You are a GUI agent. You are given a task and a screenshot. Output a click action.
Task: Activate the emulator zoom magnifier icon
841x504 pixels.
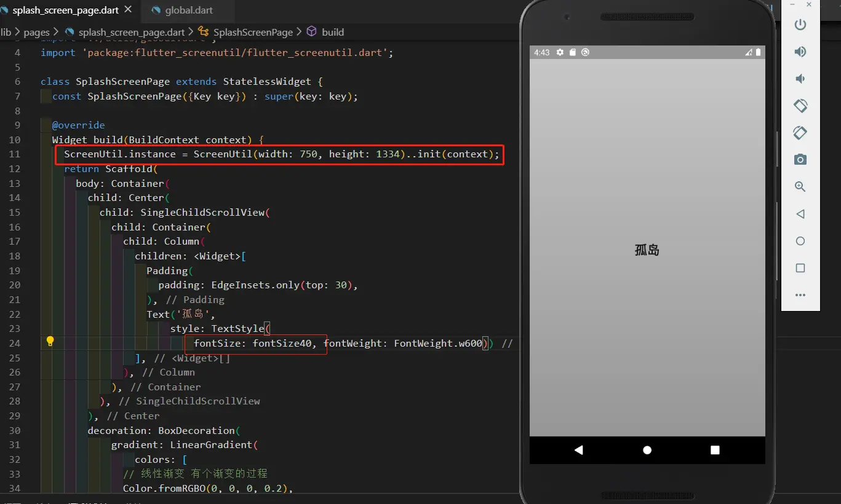pyautogui.click(x=800, y=187)
